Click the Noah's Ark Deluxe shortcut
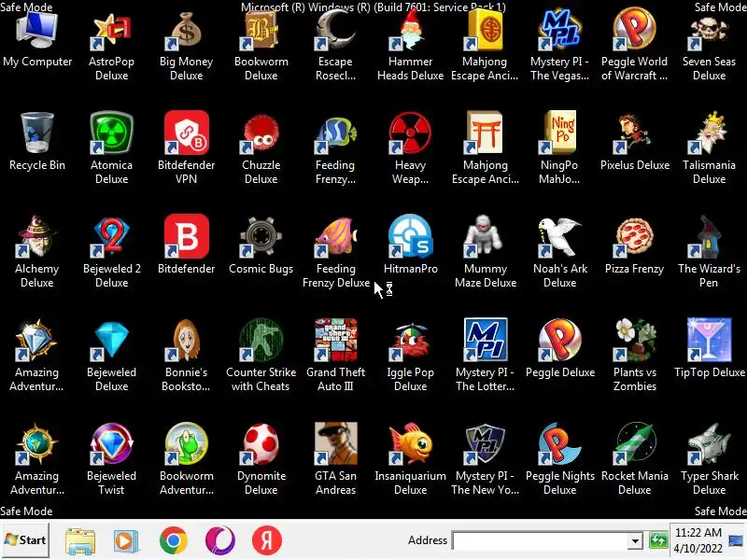Screen dimensions: 747x560 [559, 251]
